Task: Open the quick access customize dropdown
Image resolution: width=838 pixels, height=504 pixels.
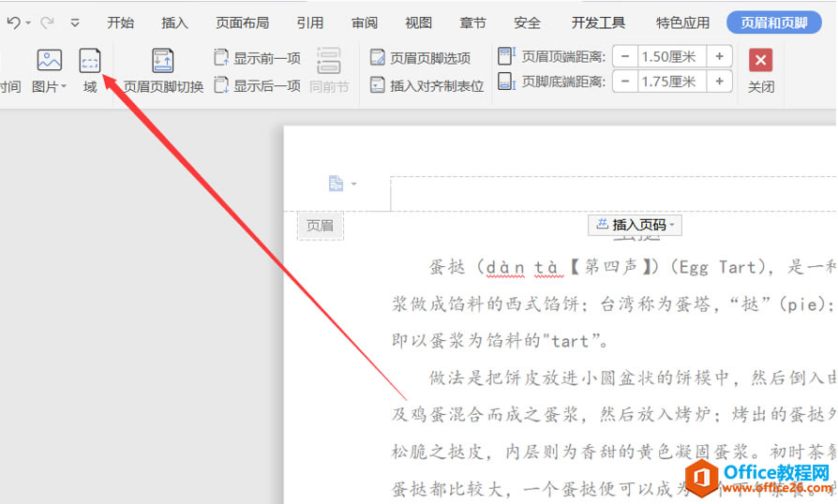Action: (75, 23)
